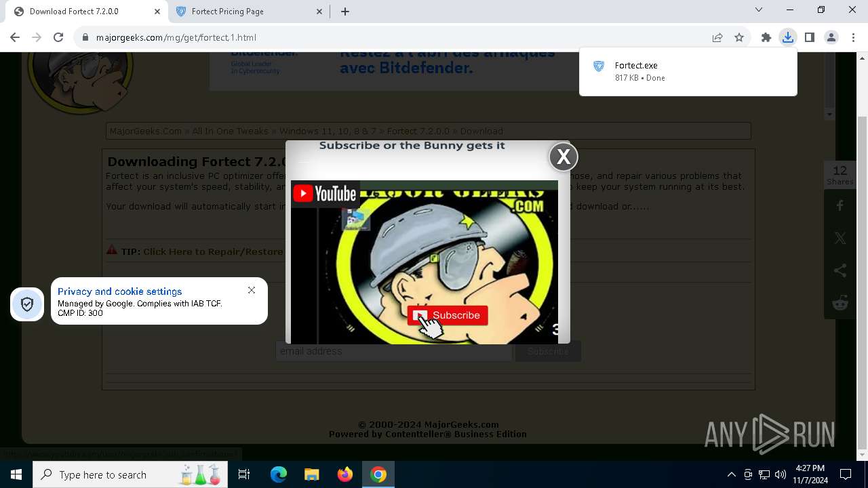The image size is (868, 488).
Task: Switch to Download Fortect 7.2.0.0 tab
Action: (83, 12)
